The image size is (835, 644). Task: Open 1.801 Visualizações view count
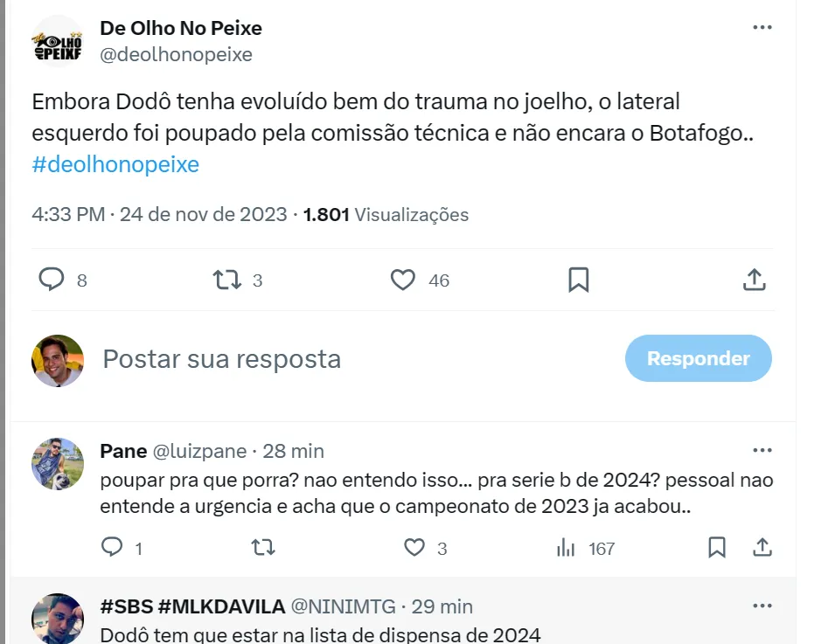(x=386, y=214)
